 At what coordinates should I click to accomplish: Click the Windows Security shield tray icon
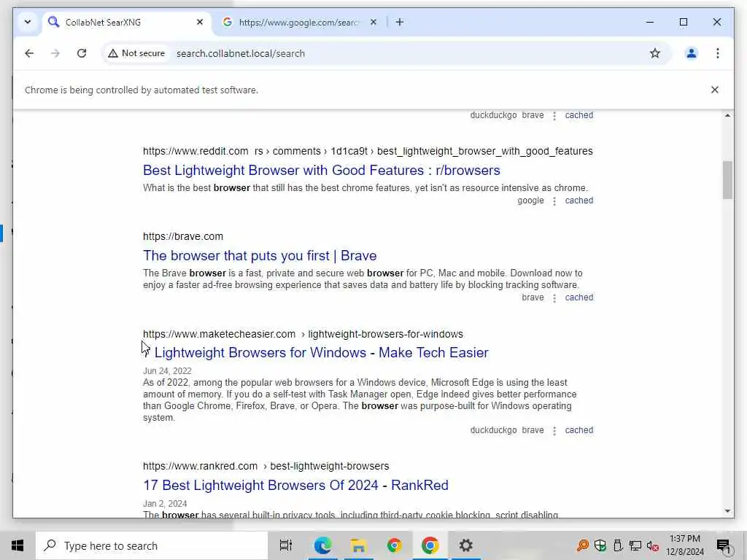pyautogui.click(x=600, y=545)
